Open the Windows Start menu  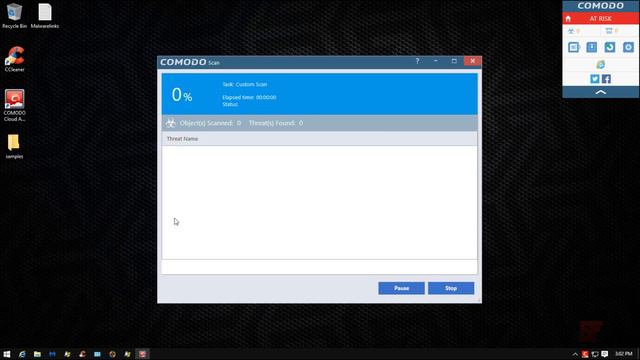[x=7, y=354]
